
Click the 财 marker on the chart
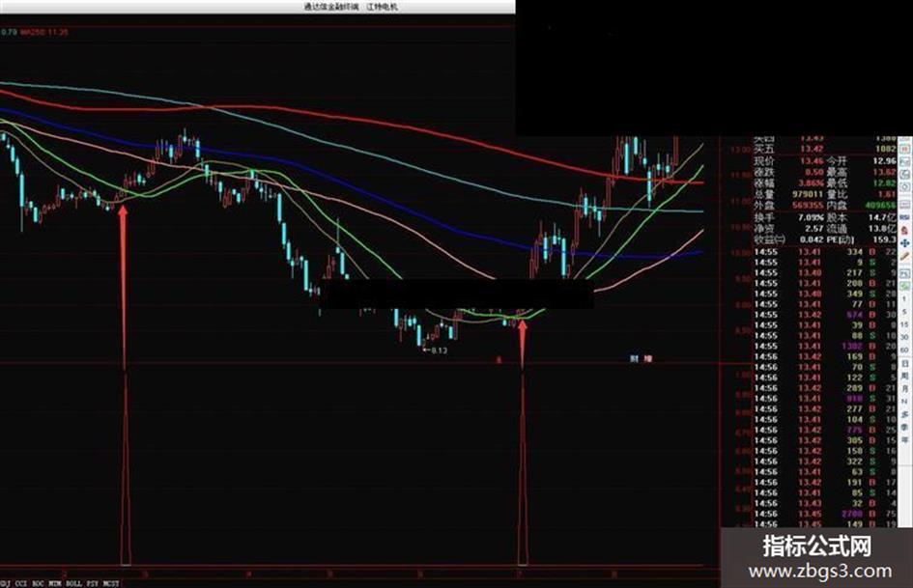634,358
